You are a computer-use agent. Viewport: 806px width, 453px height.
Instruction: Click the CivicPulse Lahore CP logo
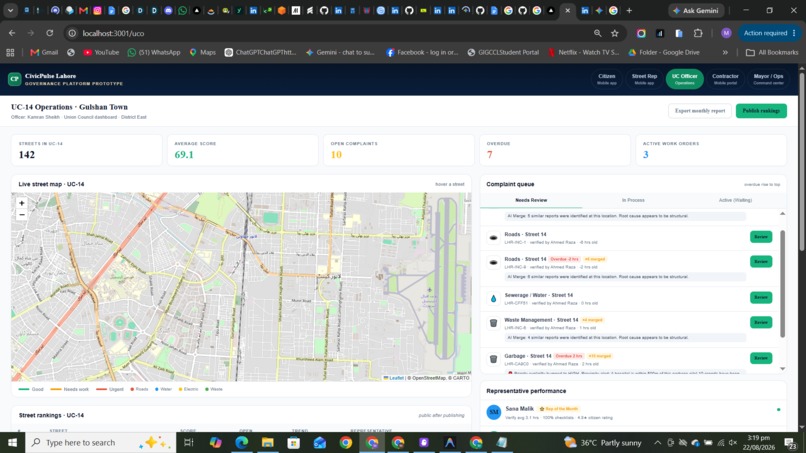point(14,79)
